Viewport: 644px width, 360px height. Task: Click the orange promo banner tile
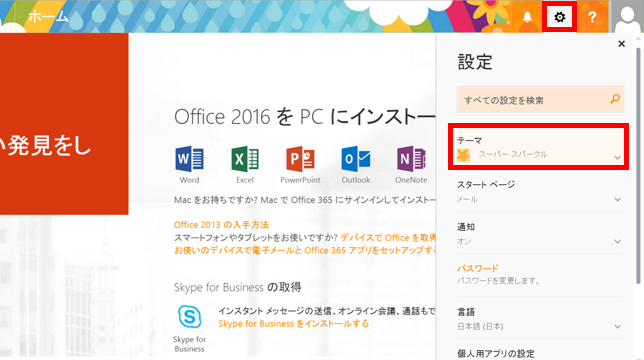click(64, 124)
